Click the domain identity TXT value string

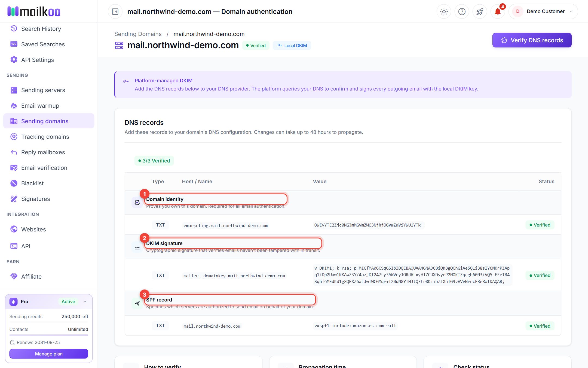pyautogui.click(x=369, y=225)
